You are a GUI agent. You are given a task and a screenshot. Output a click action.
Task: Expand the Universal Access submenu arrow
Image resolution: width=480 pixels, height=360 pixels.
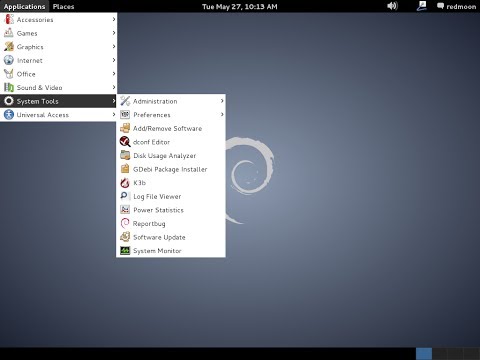tap(114, 115)
